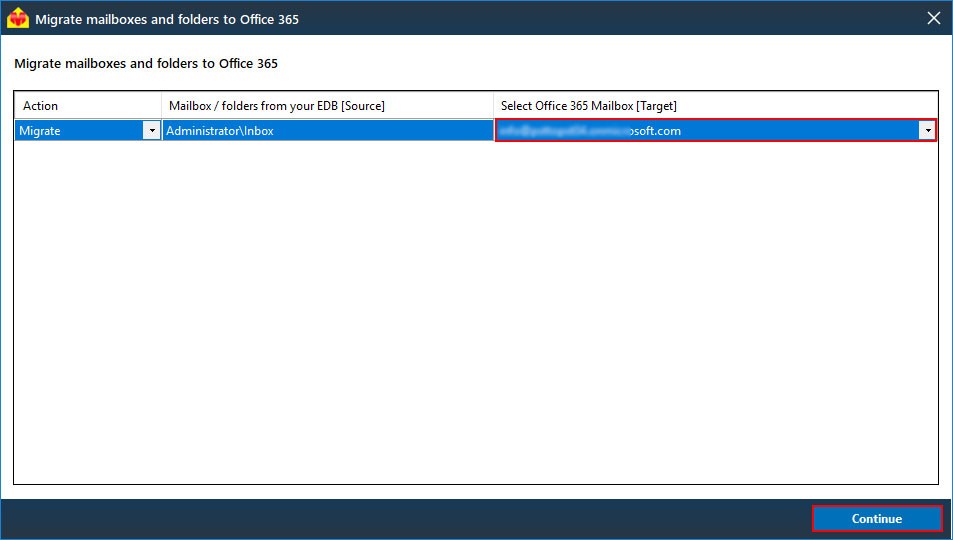953x540 pixels.
Task: Close the Migrate mailboxes dialog window
Action: coord(933,18)
